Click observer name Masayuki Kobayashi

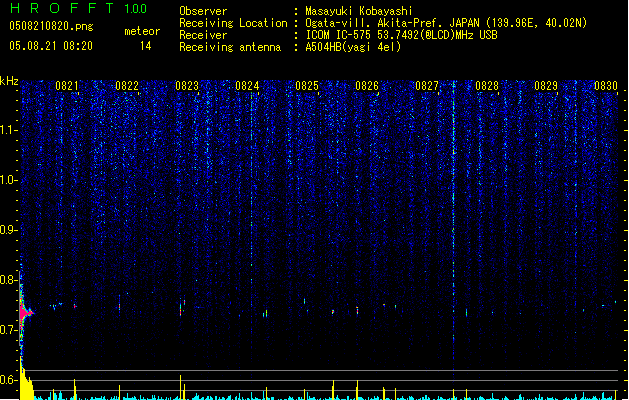tap(358, 11)
